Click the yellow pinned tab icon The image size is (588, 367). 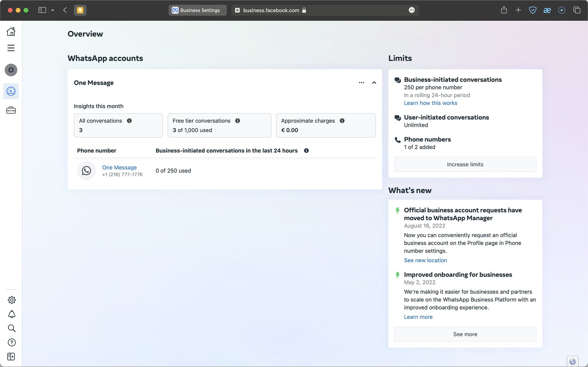(80, 10)
